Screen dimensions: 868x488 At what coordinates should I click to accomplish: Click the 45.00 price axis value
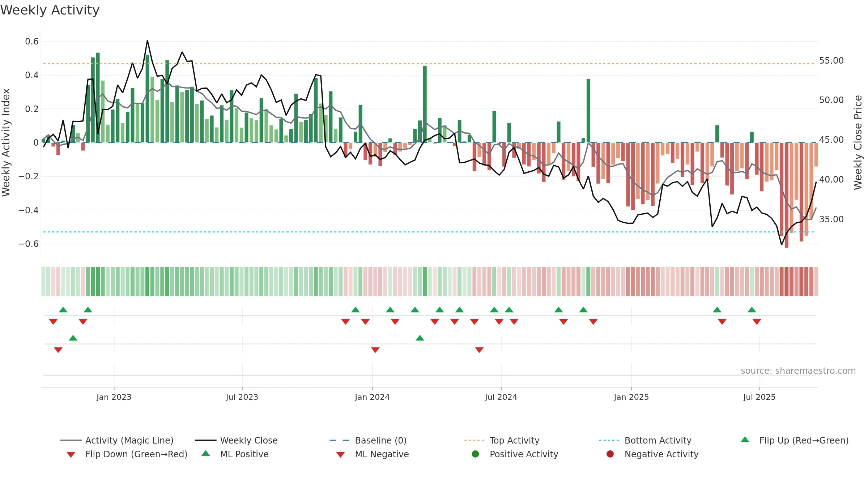(x=831, y=140)
